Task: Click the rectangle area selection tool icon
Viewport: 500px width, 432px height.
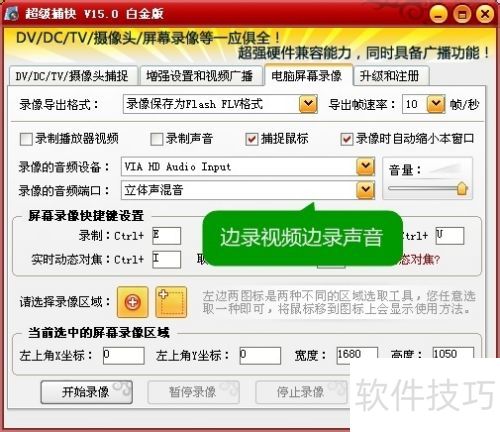Action: coord(171,302)
